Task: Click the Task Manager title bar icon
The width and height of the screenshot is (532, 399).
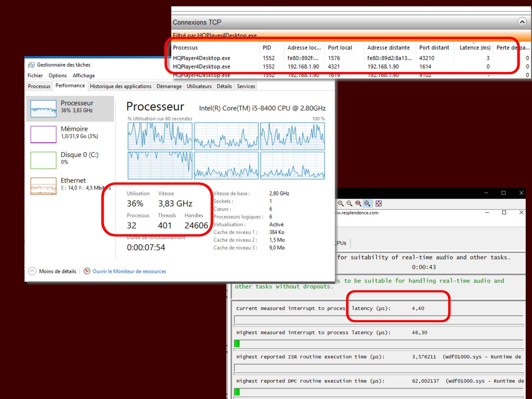Action: [x=31, y=65]
